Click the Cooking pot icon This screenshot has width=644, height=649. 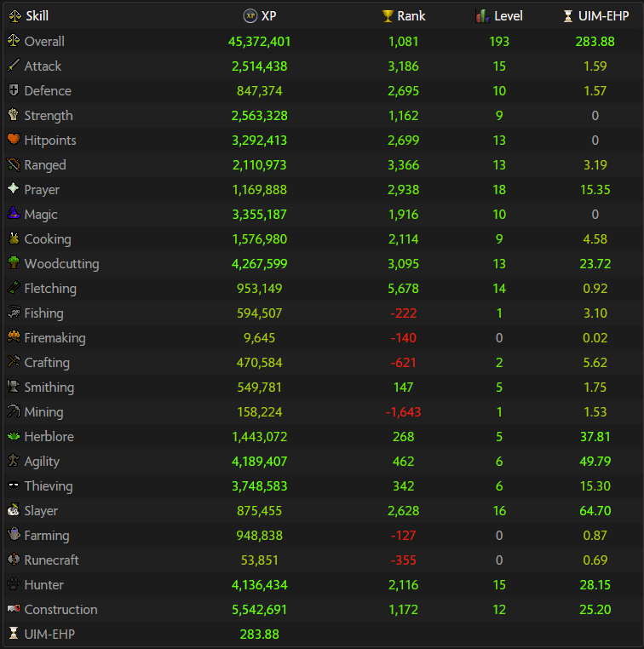click(x=14, y=238)
